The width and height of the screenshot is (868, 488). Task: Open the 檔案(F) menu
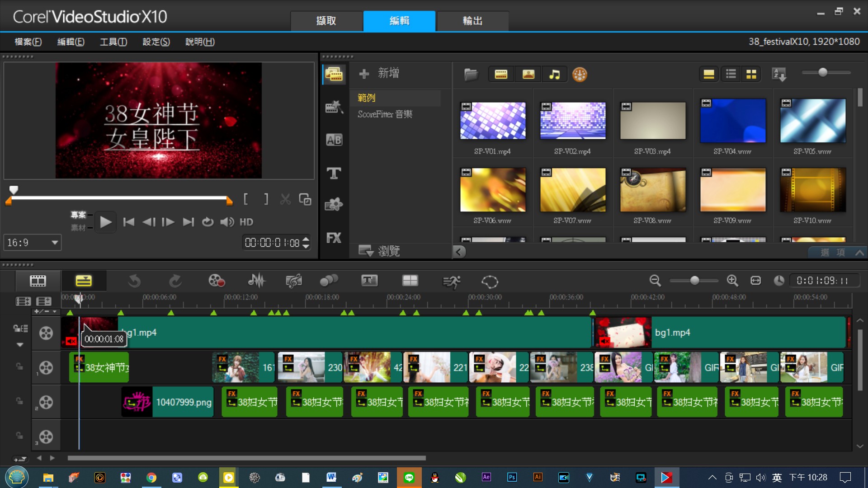tap(28, 42)
